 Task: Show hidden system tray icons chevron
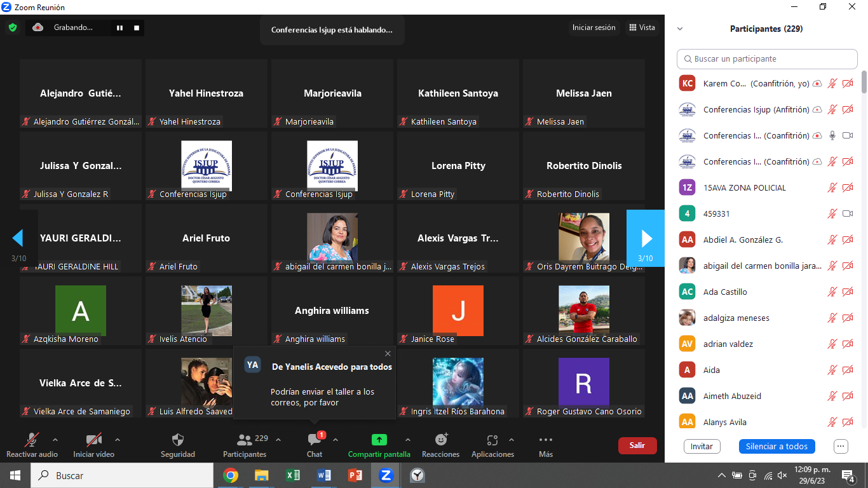[722, 475]
